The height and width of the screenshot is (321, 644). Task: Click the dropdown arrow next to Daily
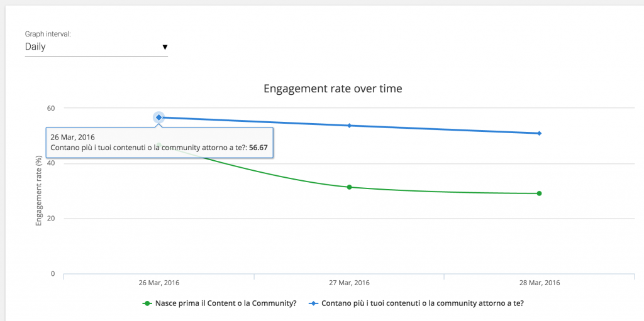point(165,47)
